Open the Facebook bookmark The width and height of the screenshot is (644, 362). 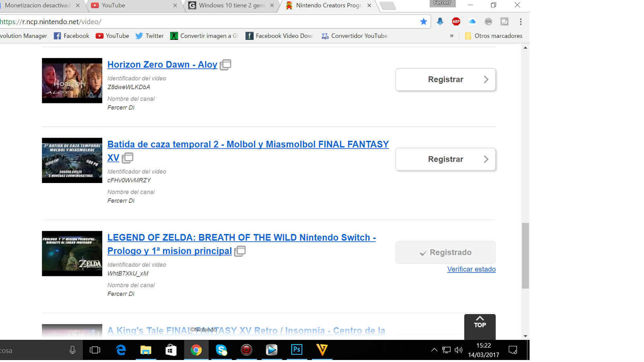coord(71,36)
